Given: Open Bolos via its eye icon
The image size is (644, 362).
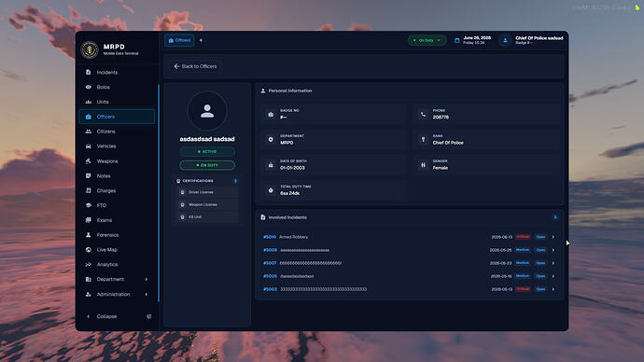Looking at the screenshot, I should (x=89, y=87).
